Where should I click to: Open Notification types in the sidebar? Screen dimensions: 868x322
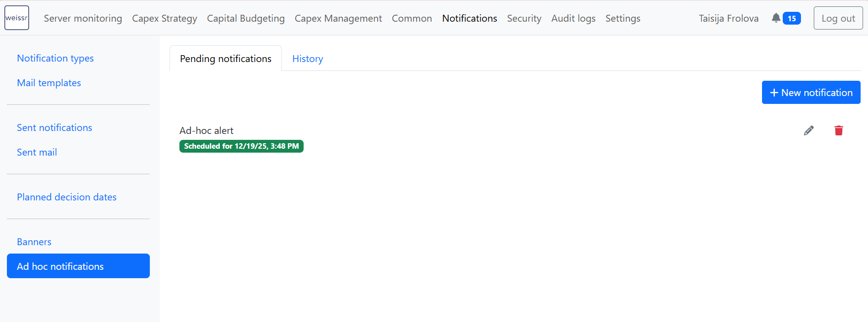[55, 58]
